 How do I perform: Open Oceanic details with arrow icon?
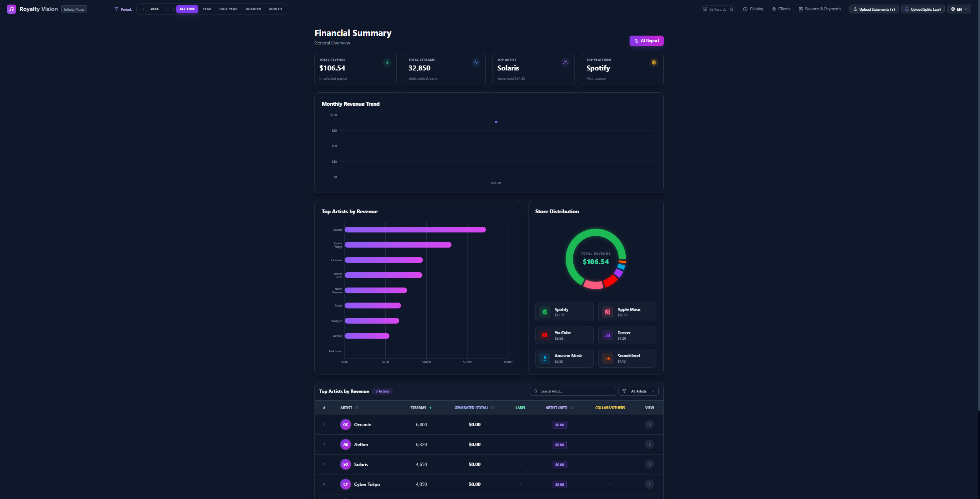point(649,424)
